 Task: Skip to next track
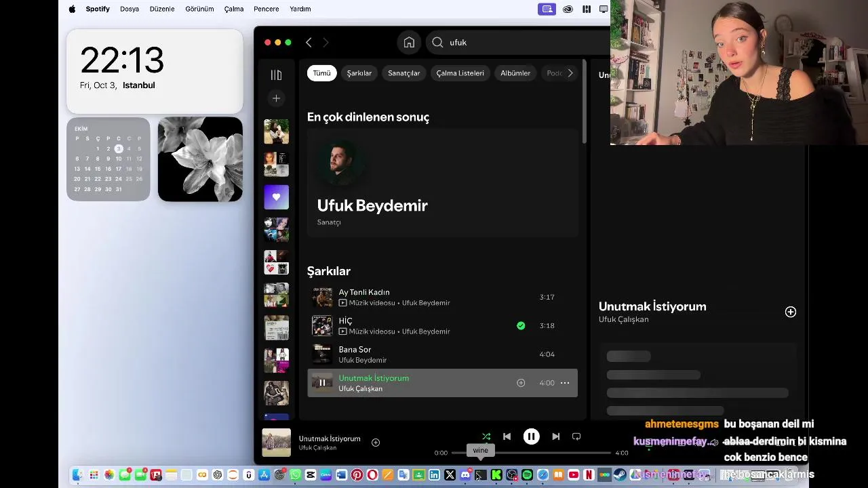tap(556, 436)
